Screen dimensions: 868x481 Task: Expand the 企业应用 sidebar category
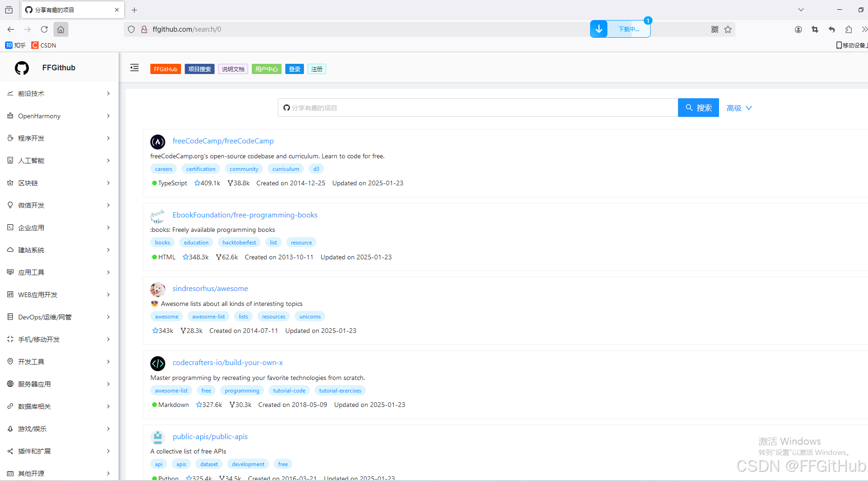click(x=59, y=228)
